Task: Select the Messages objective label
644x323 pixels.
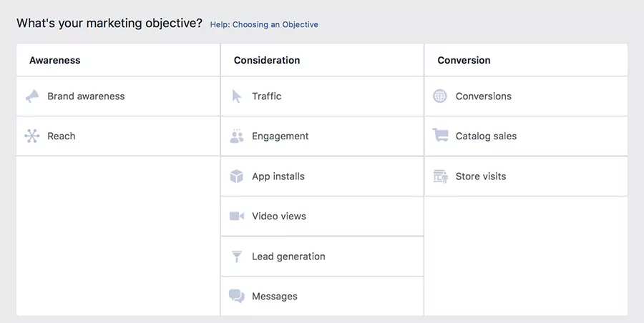Action: pyautogui.click(x=274, y=297)
